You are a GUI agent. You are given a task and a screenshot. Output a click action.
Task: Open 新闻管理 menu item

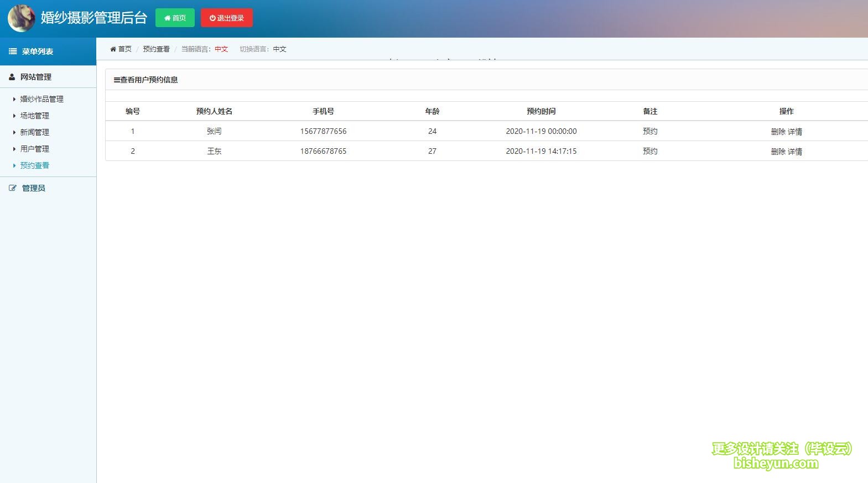coord(35,132)
